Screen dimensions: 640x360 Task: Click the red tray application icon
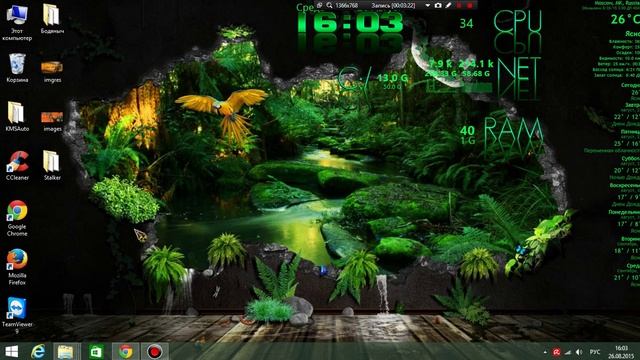[x=556, y=352]
